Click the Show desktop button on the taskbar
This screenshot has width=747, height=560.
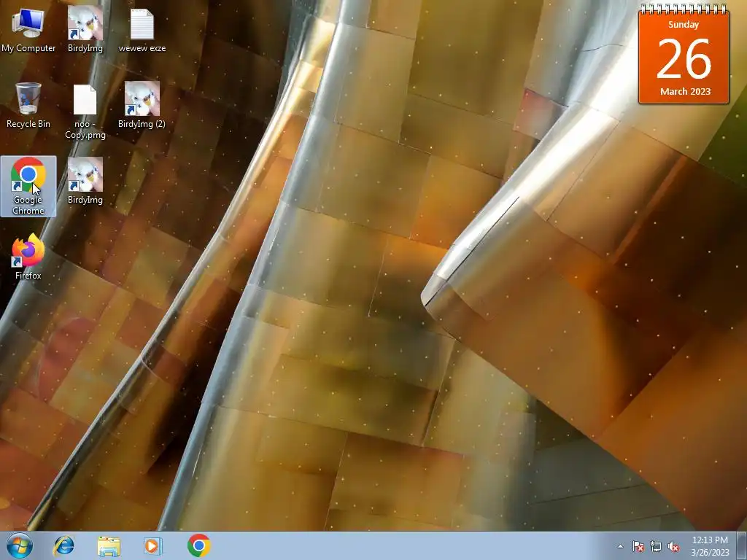tap(741, 545)
